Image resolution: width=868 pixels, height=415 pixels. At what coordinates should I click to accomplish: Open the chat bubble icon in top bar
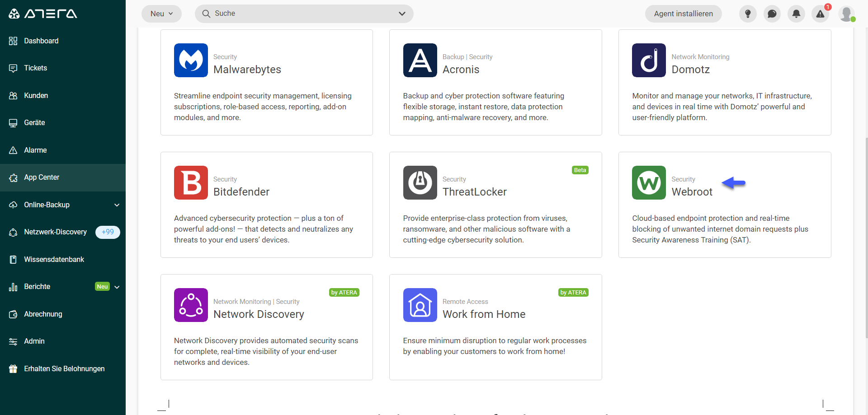772,14
